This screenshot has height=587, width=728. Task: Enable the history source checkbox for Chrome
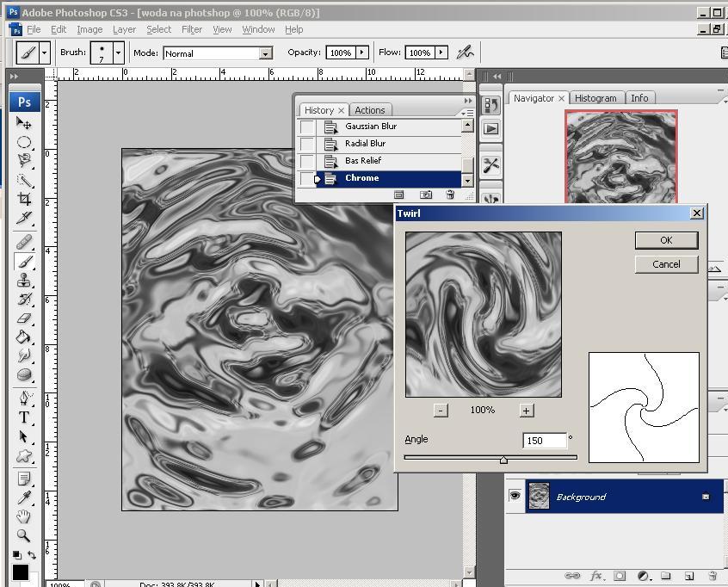306,178
